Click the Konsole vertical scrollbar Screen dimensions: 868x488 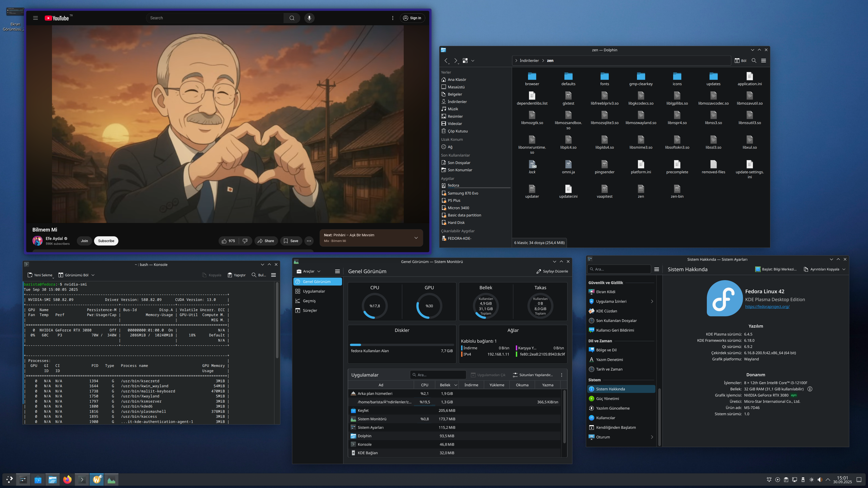coord(277,320)
